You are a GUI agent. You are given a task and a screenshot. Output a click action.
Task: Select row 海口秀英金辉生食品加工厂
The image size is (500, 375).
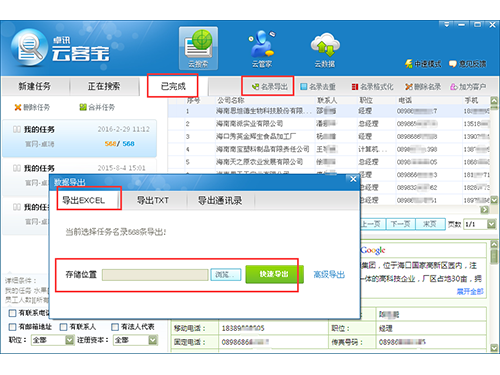(x=328, y=136)
